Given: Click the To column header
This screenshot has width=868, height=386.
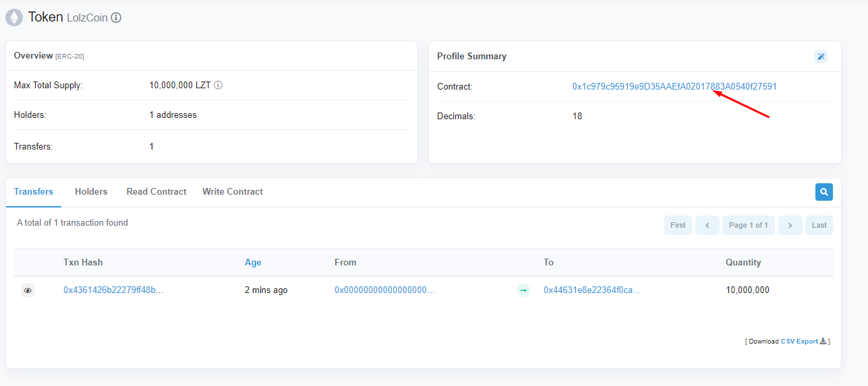Looking at the screenshot, I should click(549, 263).
